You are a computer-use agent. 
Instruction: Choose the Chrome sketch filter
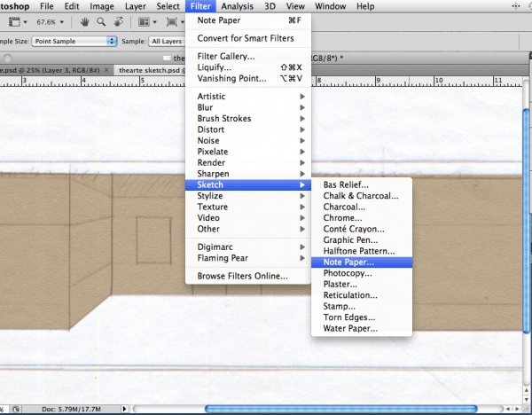coord(362,218)
